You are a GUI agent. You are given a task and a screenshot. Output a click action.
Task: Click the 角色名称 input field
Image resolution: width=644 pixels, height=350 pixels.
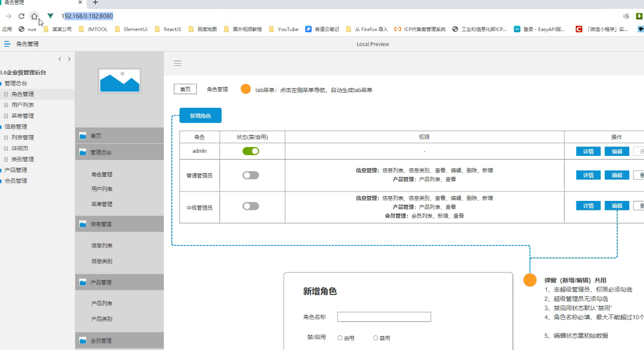[384, 317]
